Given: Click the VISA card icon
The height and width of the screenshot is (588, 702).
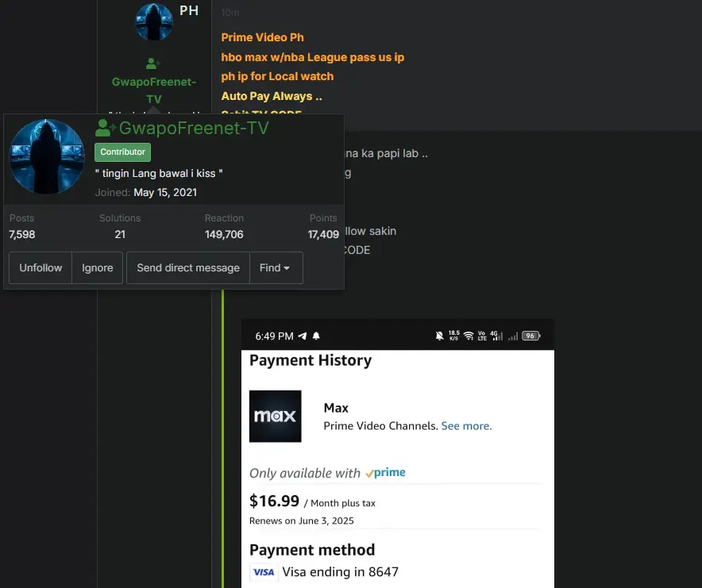Looking at the screenshot, I should coord(264,572).
